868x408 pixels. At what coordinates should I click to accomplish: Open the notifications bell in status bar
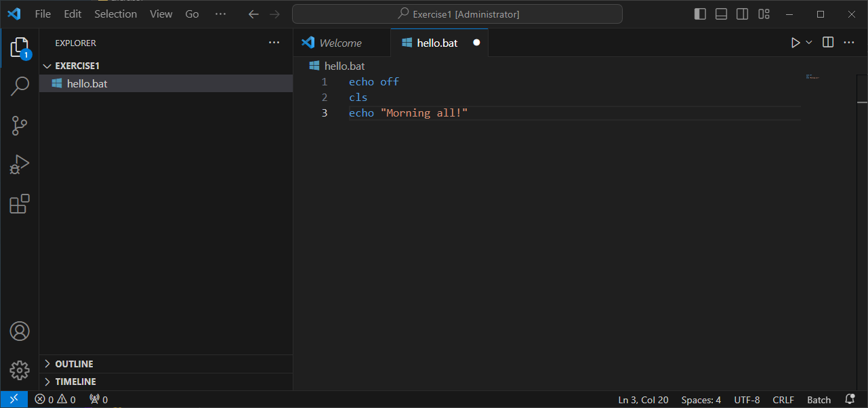[850, 400]
